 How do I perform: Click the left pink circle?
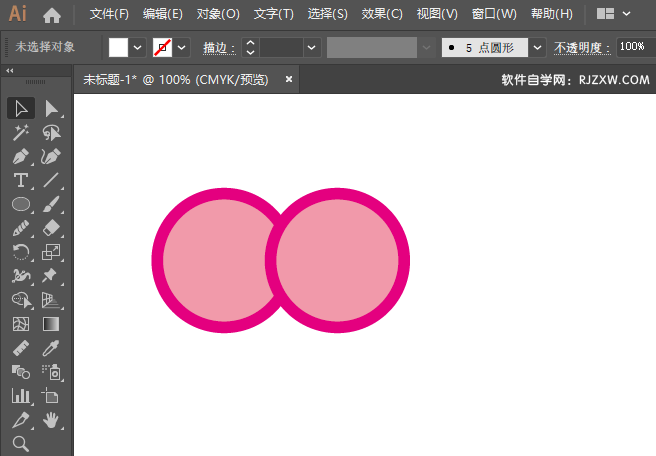213,260
